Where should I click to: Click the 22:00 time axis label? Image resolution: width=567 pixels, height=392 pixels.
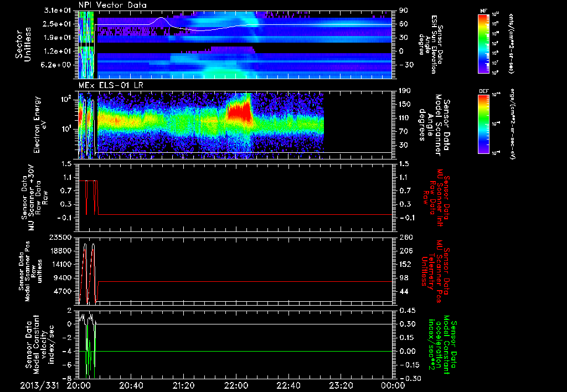click(236, 385)
